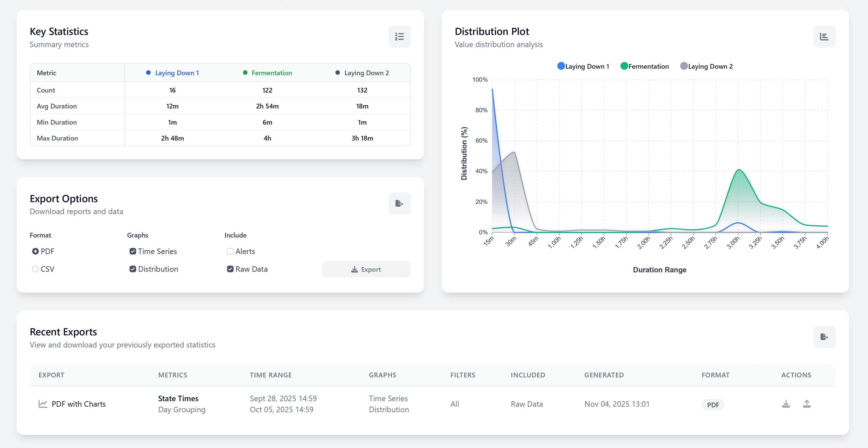
Task: Toggle Fermentation series in chart legend
Action: coord(645,66)
